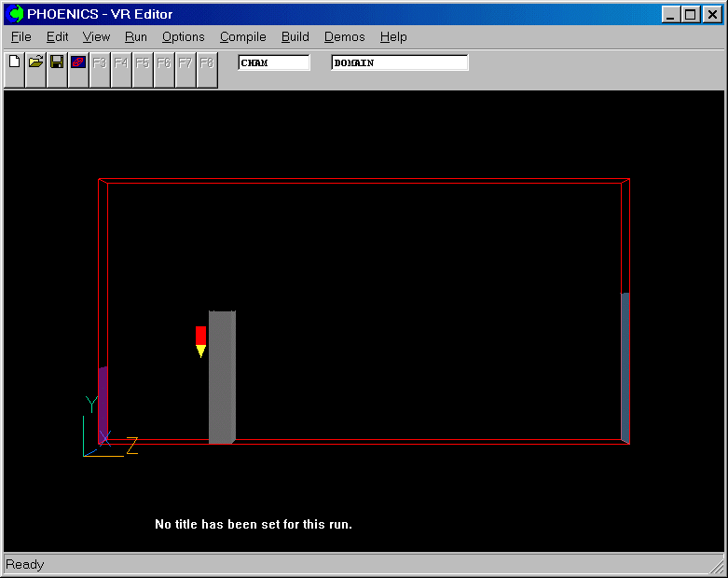Select the blue outlet object on right wall
The height and width of the screenshot is (578, 728).
[x=625, y=366]
